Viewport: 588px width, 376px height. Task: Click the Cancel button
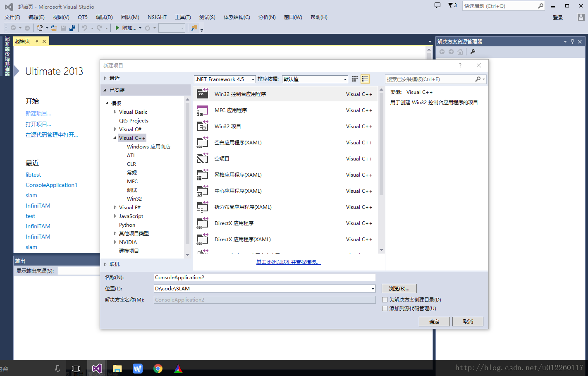point(468,321)
